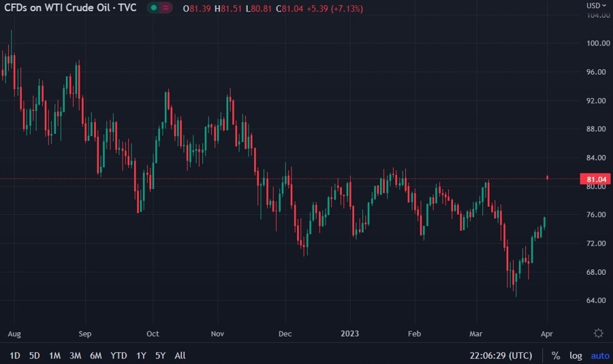
Task: Click the 92.00 price axis label
Action: pos(596,101)
